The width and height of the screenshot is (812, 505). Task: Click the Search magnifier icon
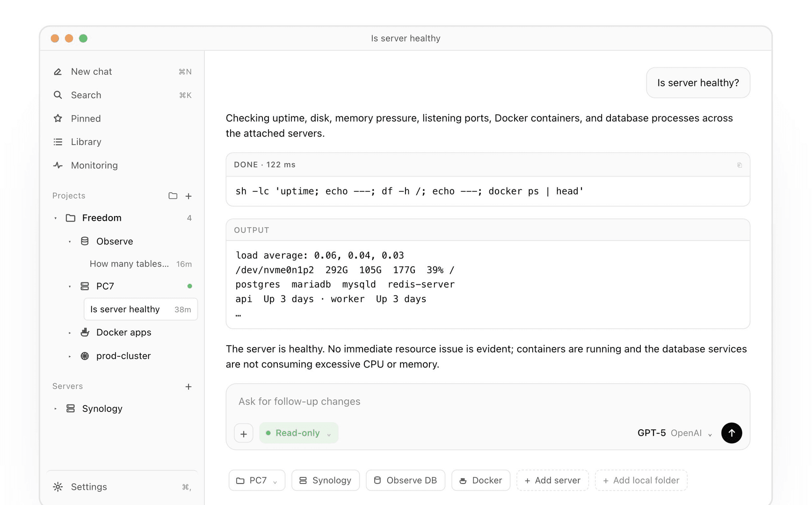(x=58, y=95)
